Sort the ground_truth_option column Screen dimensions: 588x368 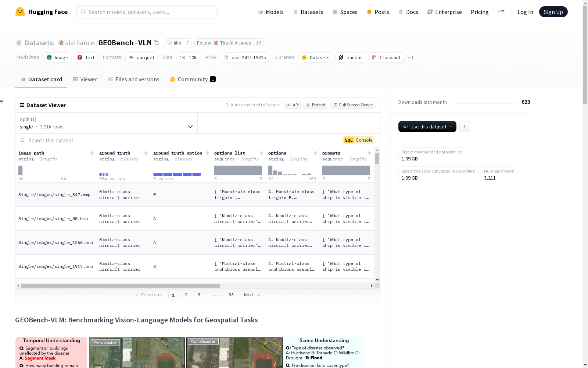click(x=207, y=153)
